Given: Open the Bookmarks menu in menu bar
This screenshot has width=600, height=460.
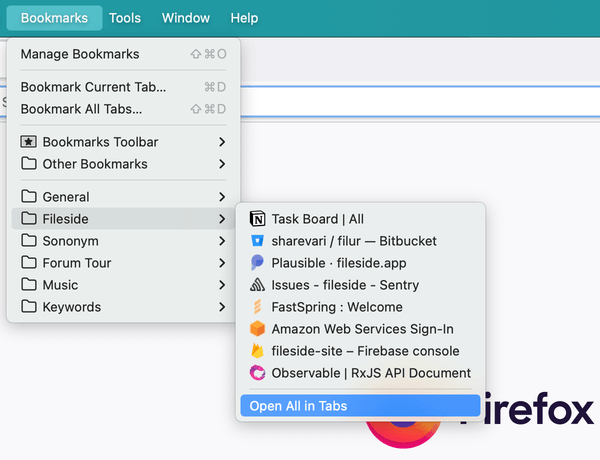Looking at the screenshot, I should [x=54, y=18].
